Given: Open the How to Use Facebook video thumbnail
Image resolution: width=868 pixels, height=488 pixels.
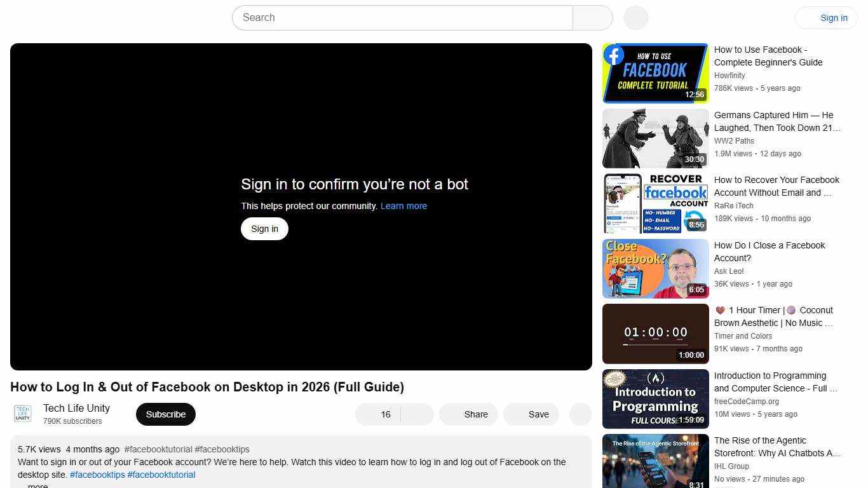Looking at the screenshot, I should click(x=655, y=72).
